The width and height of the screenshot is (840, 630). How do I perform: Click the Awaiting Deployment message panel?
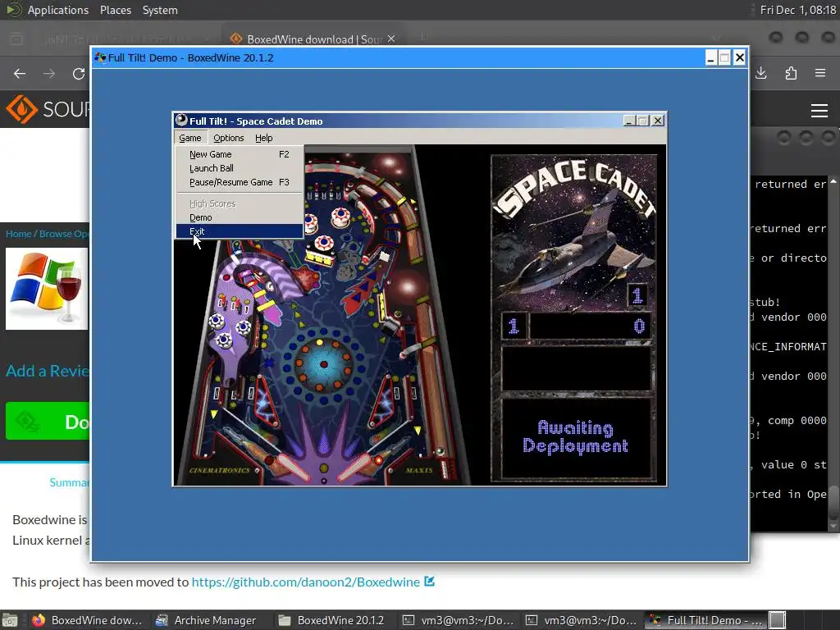click(x=576, y=437)
